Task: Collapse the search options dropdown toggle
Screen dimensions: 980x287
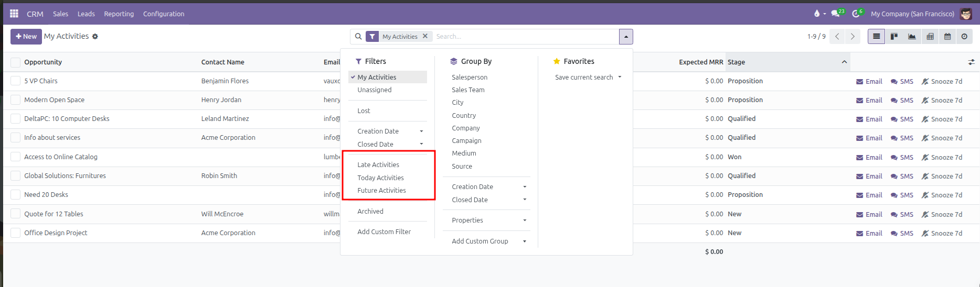Action: tap(626, 37)
